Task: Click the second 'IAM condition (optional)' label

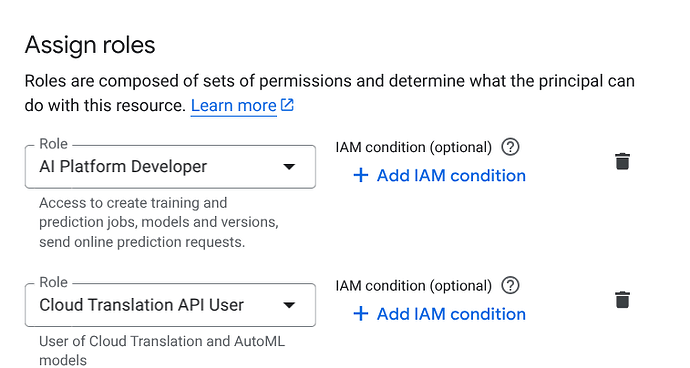Action: 414,286
